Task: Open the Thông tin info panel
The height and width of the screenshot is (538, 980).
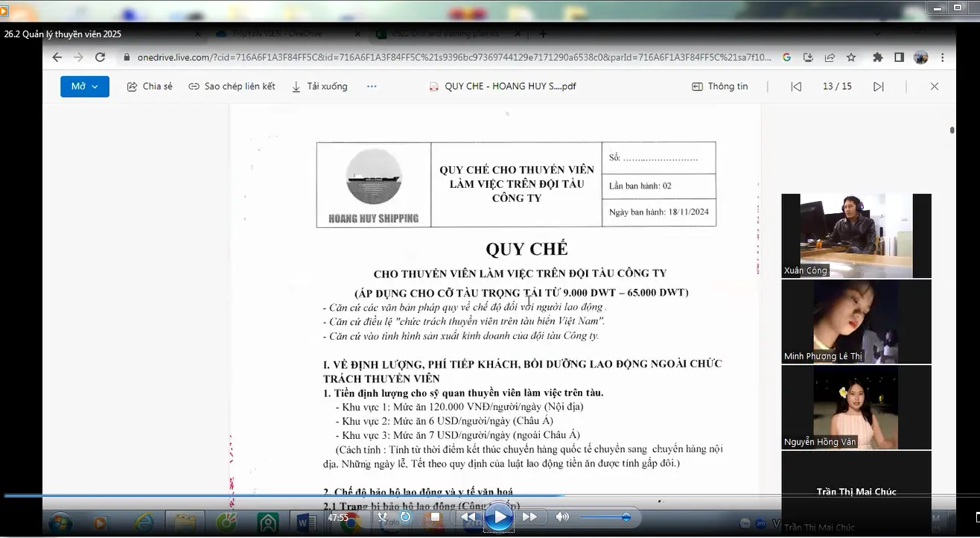Action: (719, 86)
